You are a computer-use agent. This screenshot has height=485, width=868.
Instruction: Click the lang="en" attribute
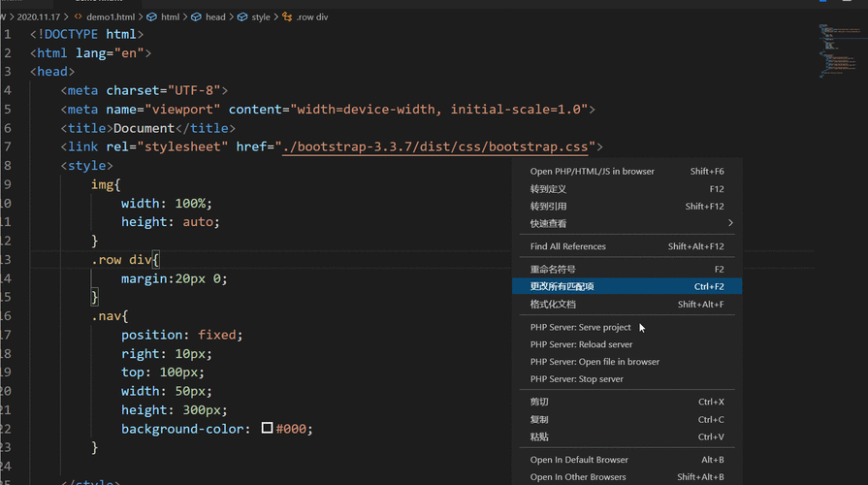click(x=110, y=53)
